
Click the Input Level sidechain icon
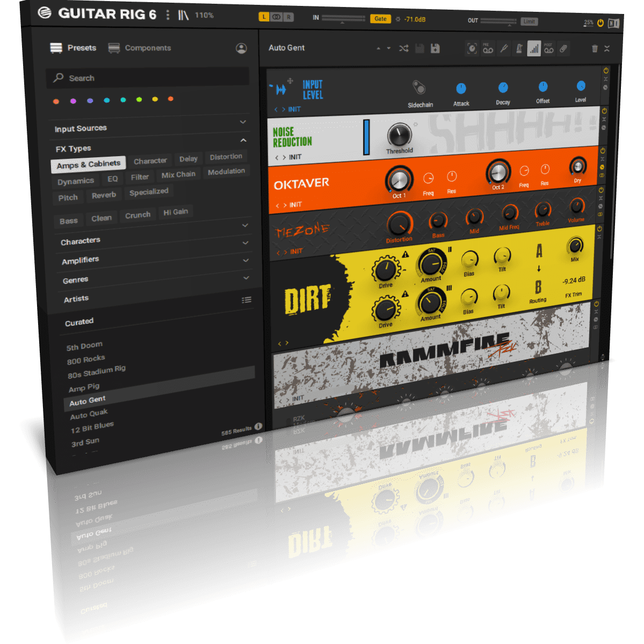(x=419, y=87)
